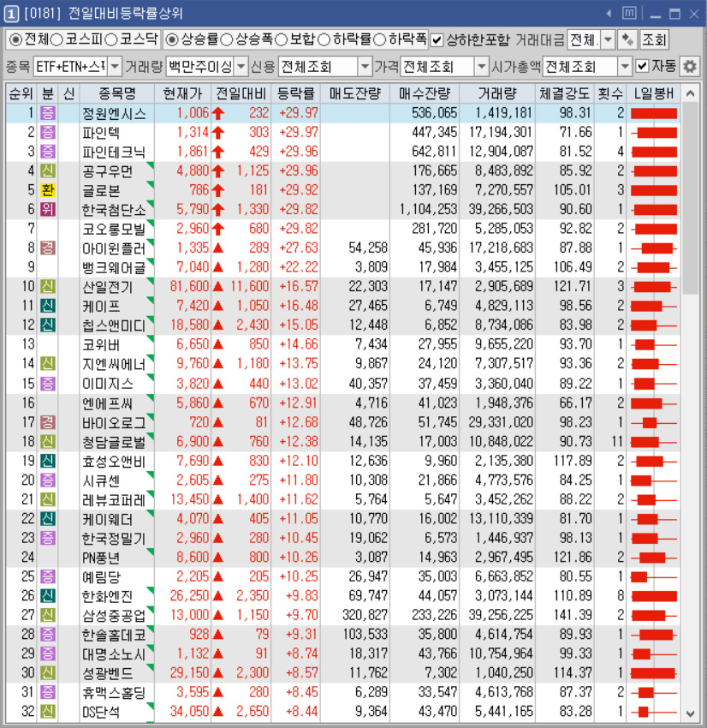This screenshot has width=707, height=728.
Task: Click the daily candle for 바이오로그
Action: pos(654,422)
